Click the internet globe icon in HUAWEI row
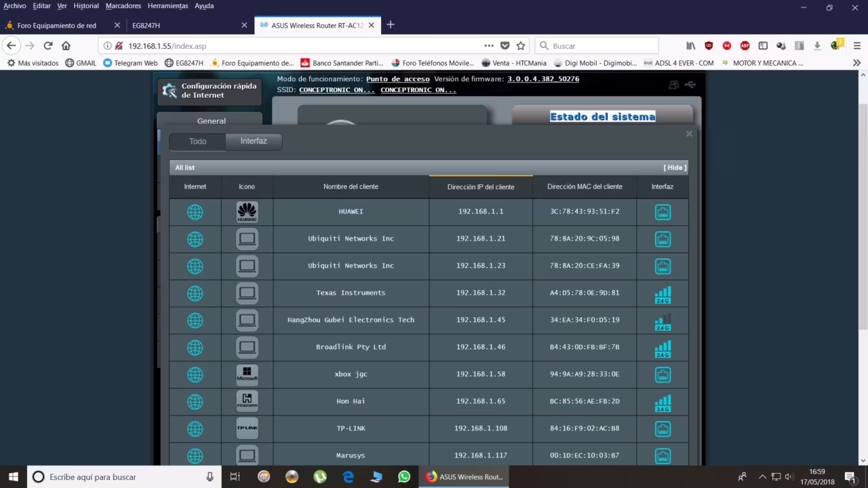Image resolution: width=868 pixels, height=488 pixels. [195, 212]
